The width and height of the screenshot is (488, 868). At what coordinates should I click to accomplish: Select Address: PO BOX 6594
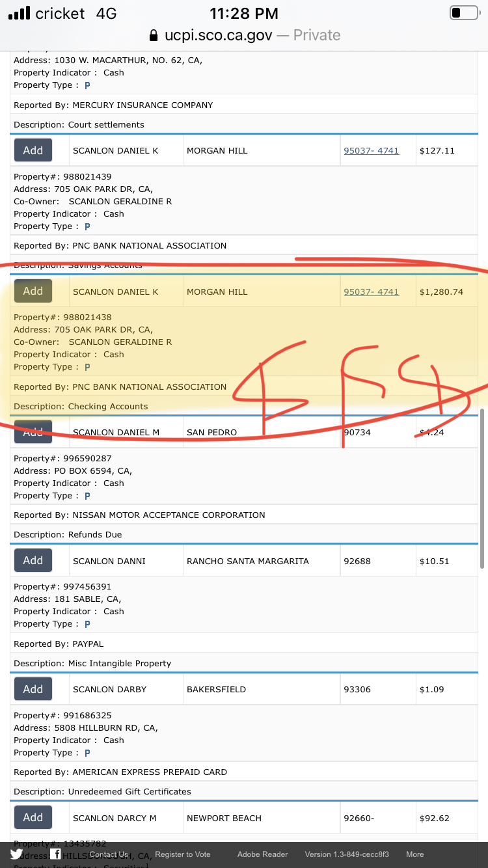pyautogui.click(x=73, y=470)
